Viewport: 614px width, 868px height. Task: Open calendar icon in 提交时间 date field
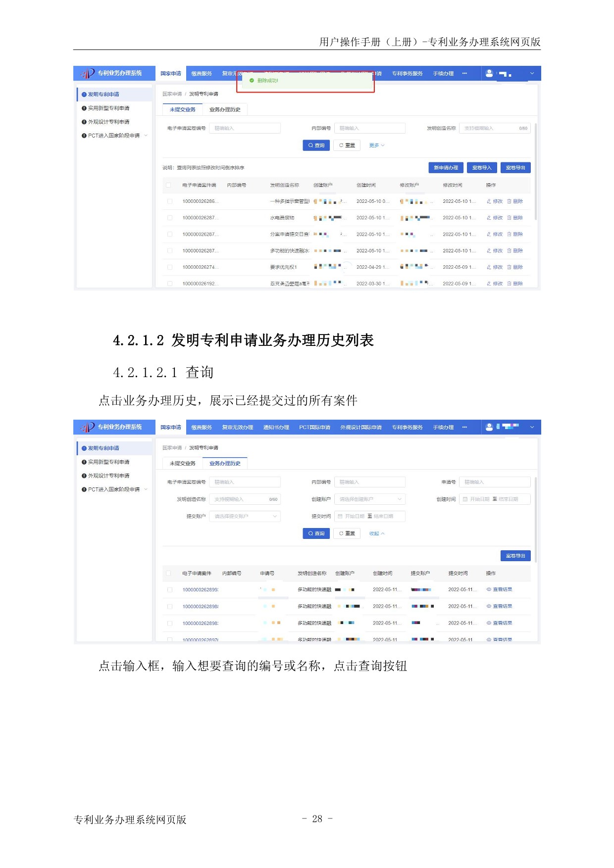(340, 517)
